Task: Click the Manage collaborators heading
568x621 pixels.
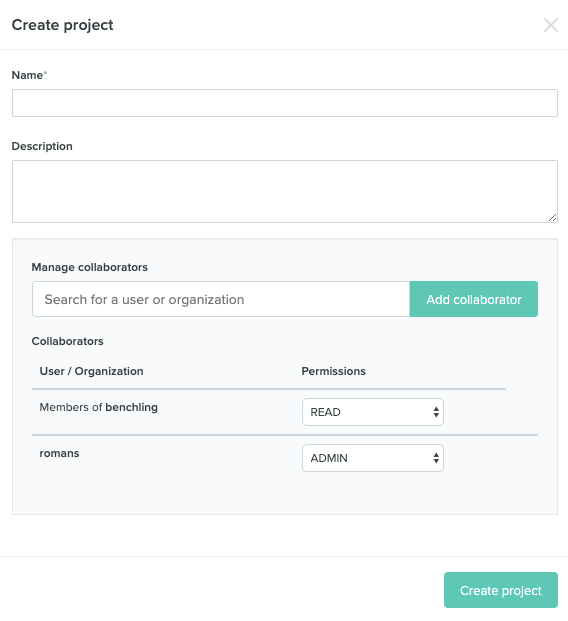Action: coord(90,267)
